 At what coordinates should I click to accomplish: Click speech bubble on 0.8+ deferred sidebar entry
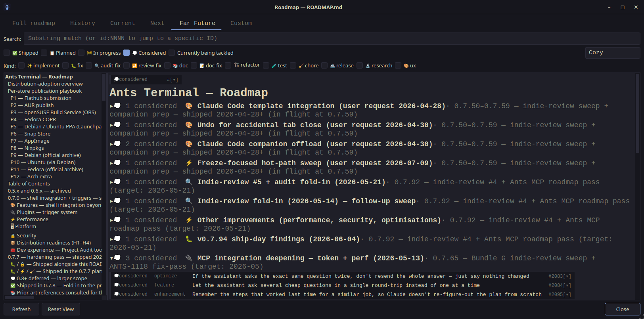coord(13,279)
